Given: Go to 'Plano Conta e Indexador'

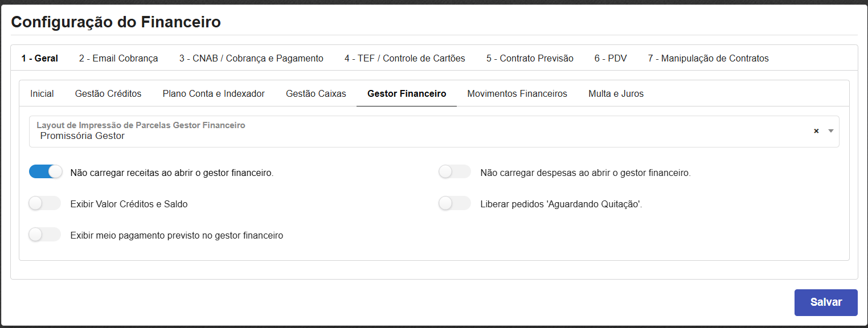Looking at the screenshot, I should click(x=214, y=93).
